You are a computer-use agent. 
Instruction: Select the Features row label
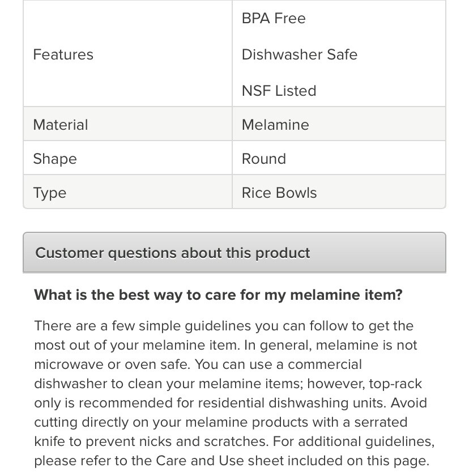[63, 55]
